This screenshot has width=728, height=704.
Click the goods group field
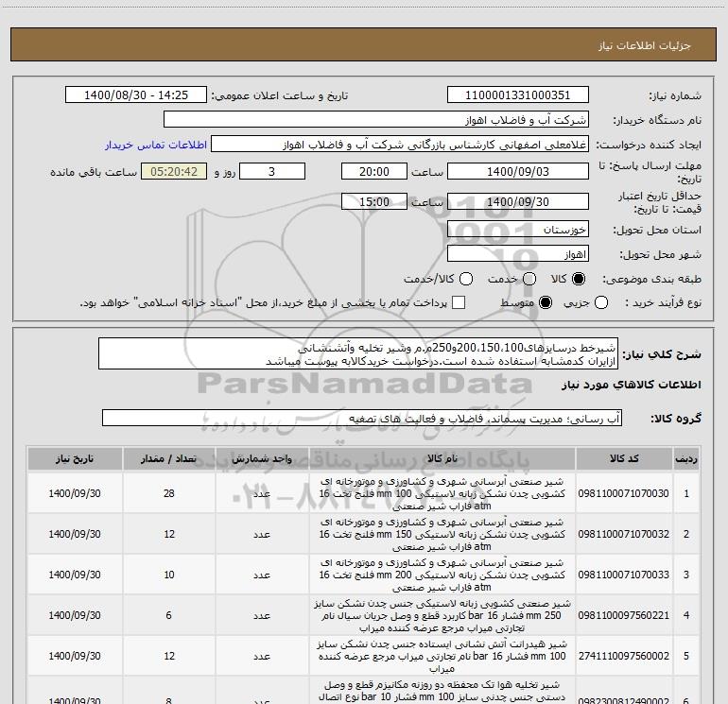[x=362, y=418]
